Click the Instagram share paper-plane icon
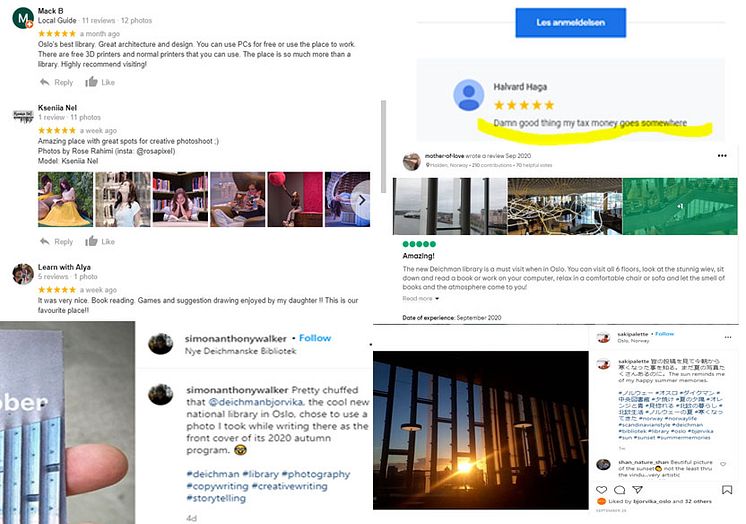Image resolution: width=746 pixels, height=524 pixels. (638, 489)
